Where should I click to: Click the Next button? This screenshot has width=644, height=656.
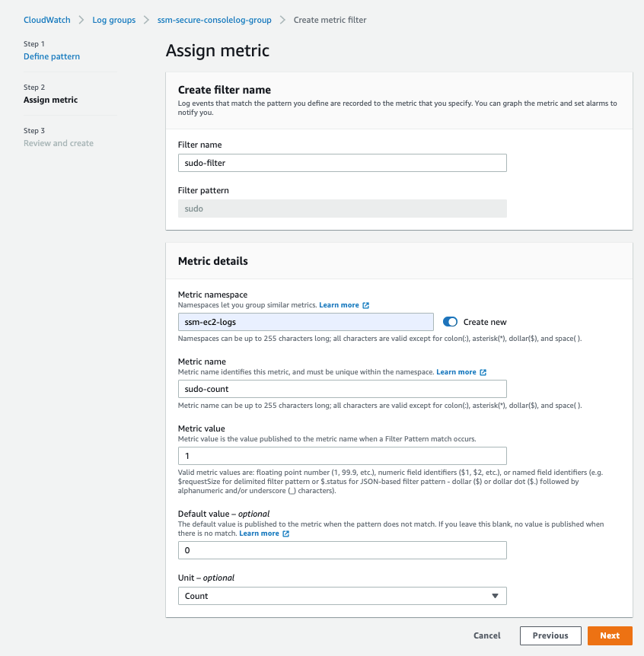(x=610, y=635)
